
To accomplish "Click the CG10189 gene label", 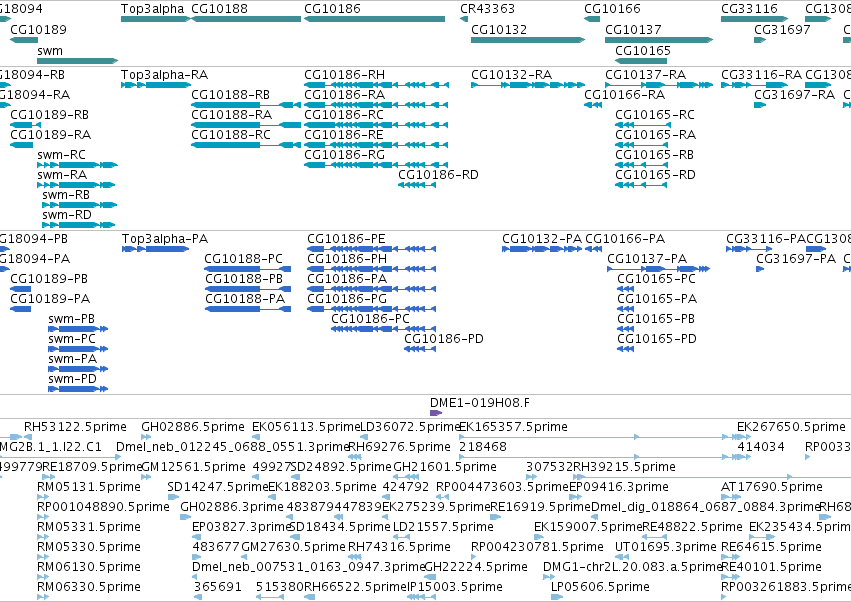I will (x=39, y=29).
